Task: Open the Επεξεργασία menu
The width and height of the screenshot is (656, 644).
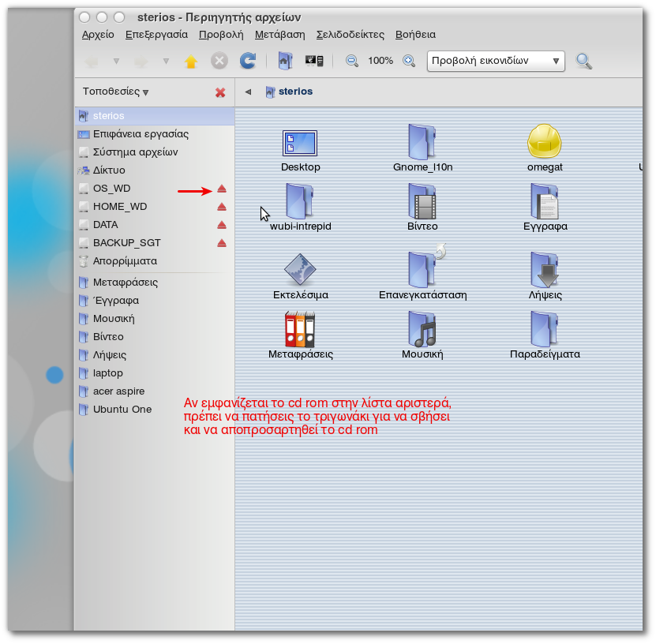Action: (156, 35)
